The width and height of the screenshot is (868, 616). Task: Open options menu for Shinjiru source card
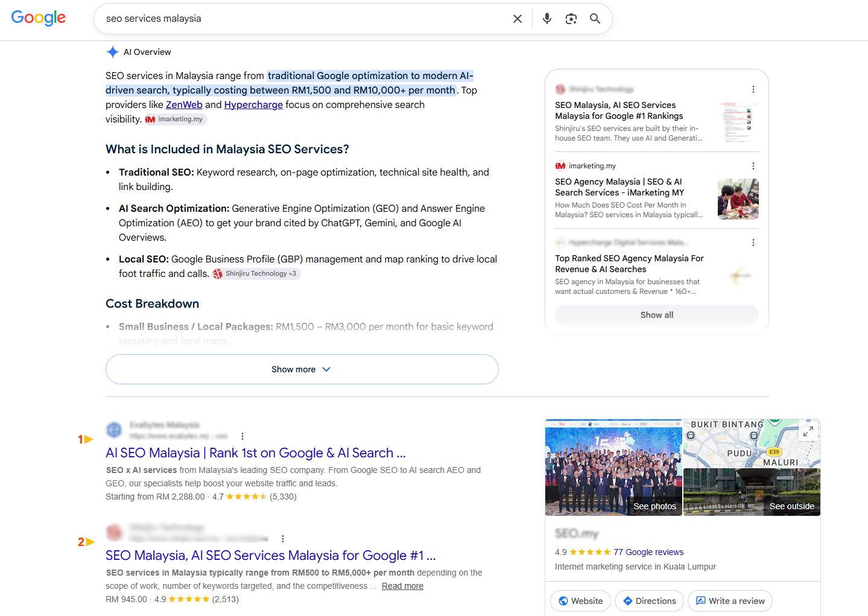coord(753,89)
